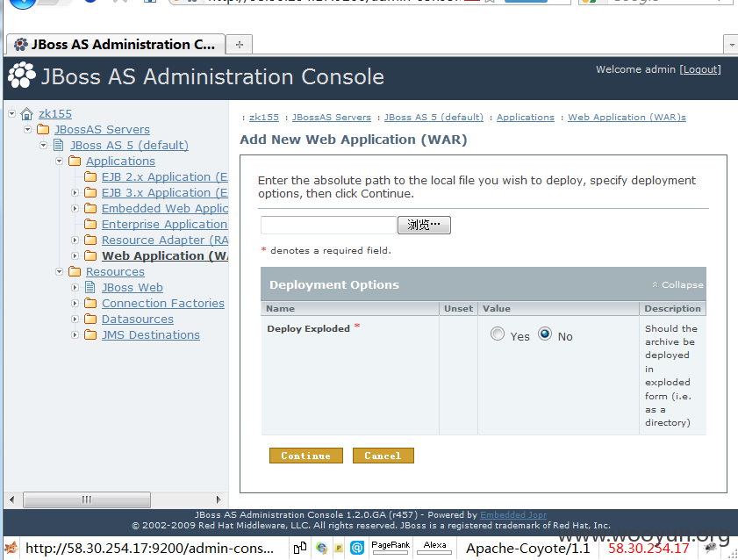Viewport: 738px width, 560px height.
Task: Expand the JBoss Web node
Action: (75, 287)
